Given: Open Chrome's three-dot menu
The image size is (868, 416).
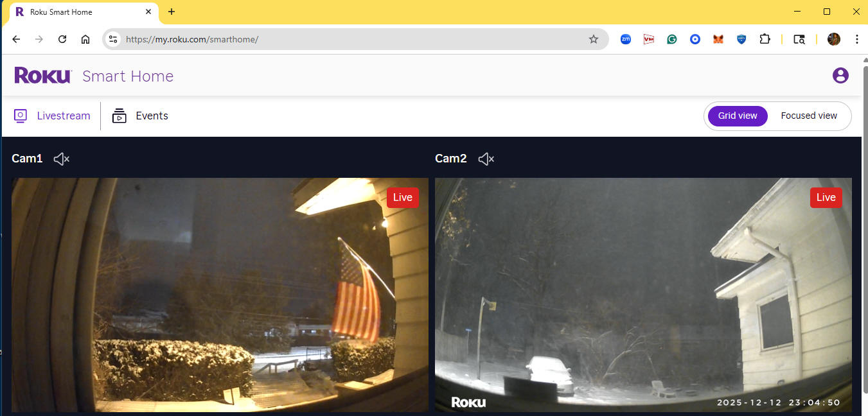Looking at the screenshot, I should coord(856,39).
